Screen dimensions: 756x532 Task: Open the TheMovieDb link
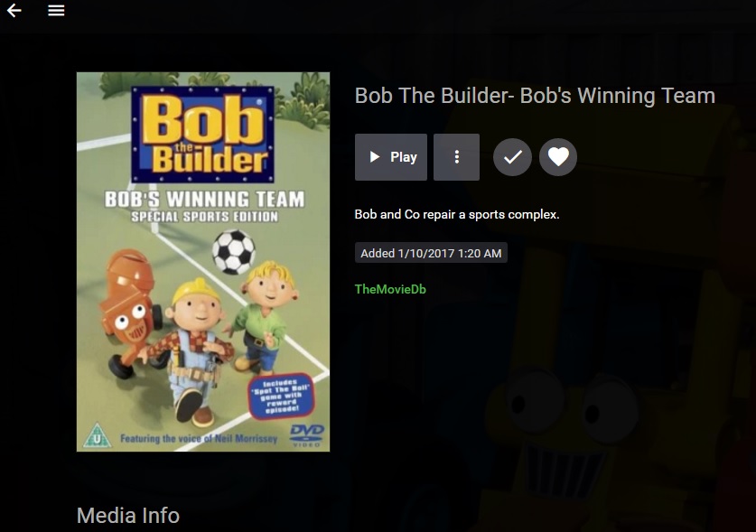390,289
